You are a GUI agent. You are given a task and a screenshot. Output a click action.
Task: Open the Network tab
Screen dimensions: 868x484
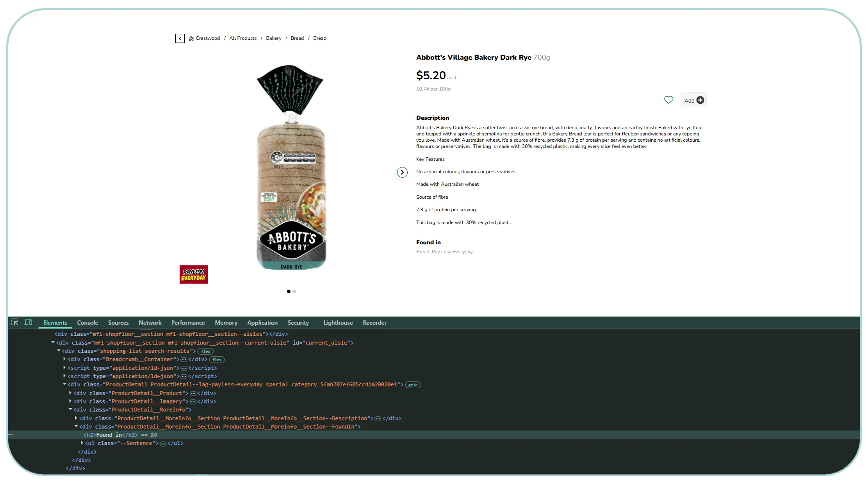(150, 323)
